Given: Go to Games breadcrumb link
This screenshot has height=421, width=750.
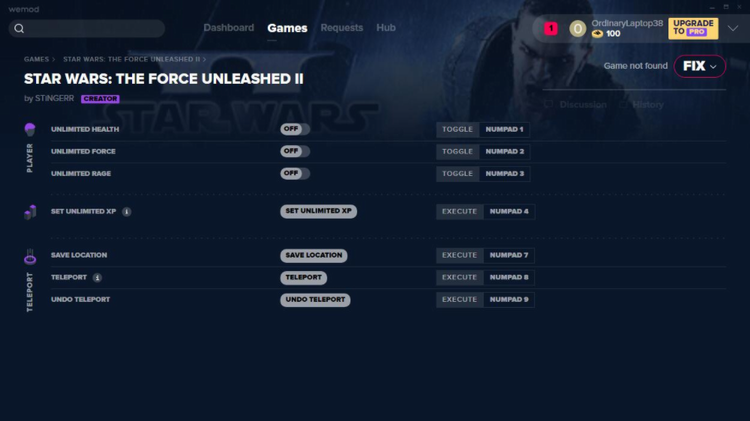Looking at the screenshot, I should click(36, 60).
